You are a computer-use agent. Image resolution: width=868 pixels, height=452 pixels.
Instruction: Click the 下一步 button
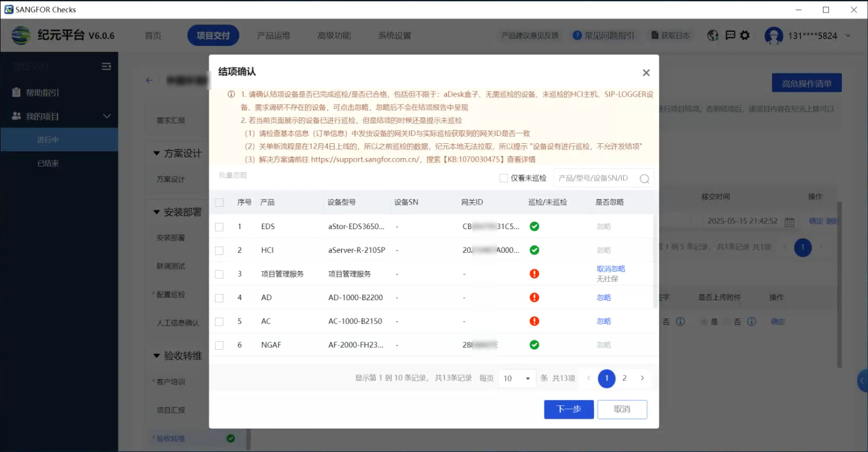568,409
